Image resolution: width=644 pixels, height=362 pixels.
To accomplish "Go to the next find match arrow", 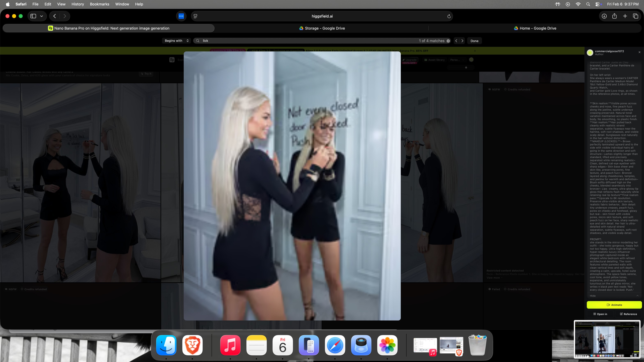I will pos(462,41).
